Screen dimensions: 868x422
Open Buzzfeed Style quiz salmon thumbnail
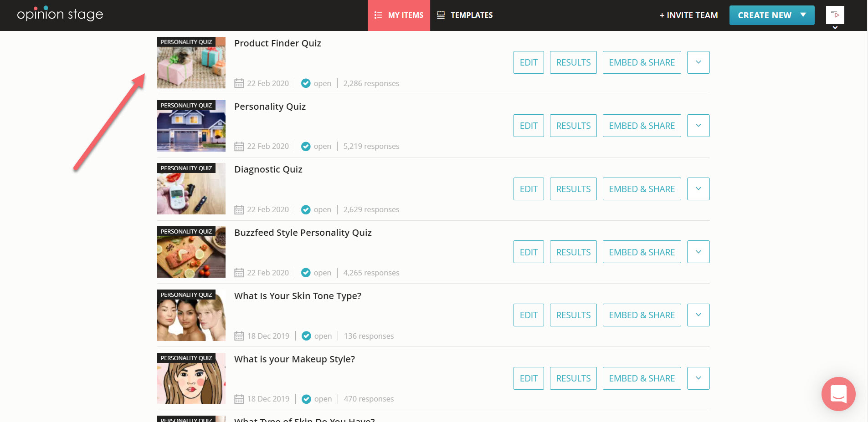[x=191, y=252]
